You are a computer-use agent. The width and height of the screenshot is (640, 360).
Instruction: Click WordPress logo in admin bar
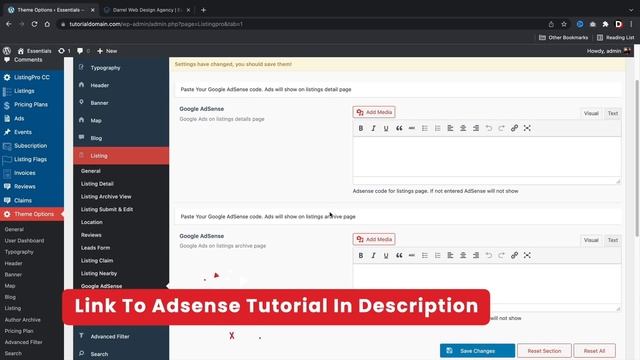coord(7,51)
